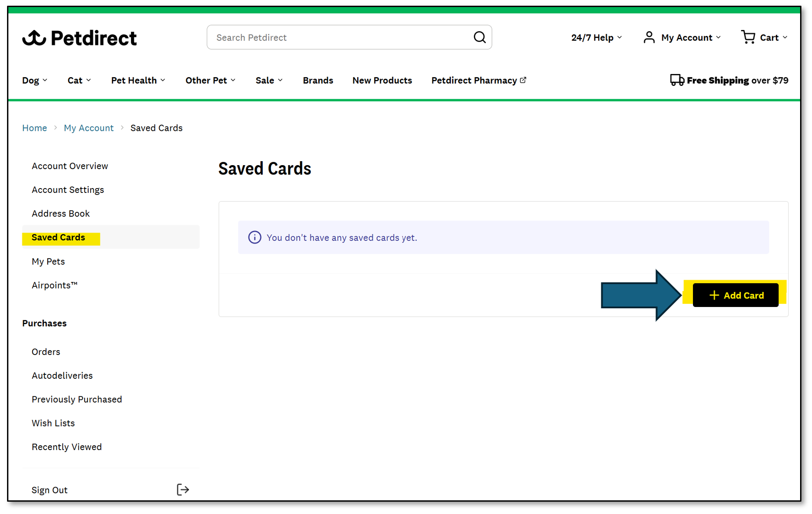The image size is (812, 514).
Task: Open Orders in Purchases
Action: (x=46, y=352)
